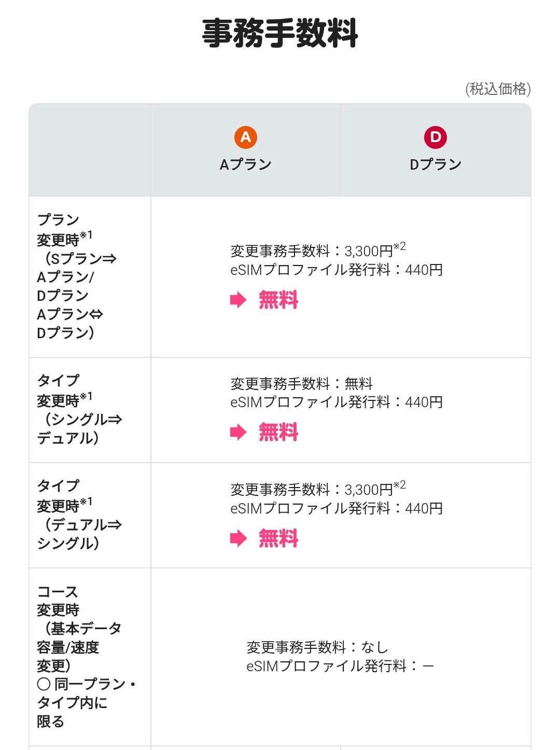Click pink 無料 in シングル⇒デュアル row

(278, 432)
